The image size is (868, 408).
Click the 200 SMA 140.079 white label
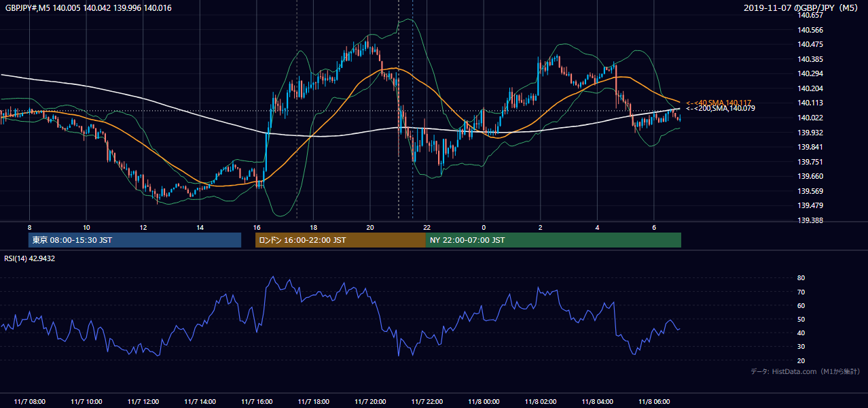(720, 108)
